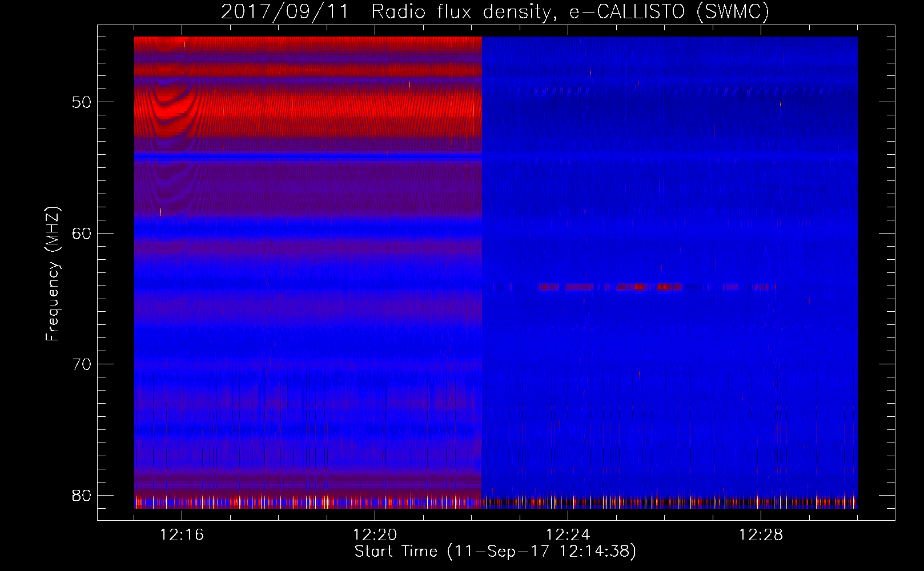
Task: Select the '12:28' time axis label
Action: pyautogui.click(x=761, y=535)
